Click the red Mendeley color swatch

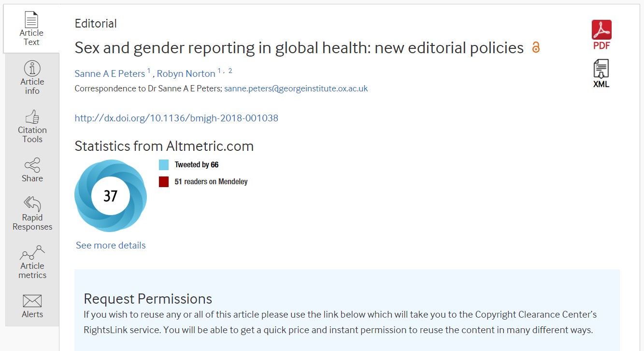coord(164,182)
